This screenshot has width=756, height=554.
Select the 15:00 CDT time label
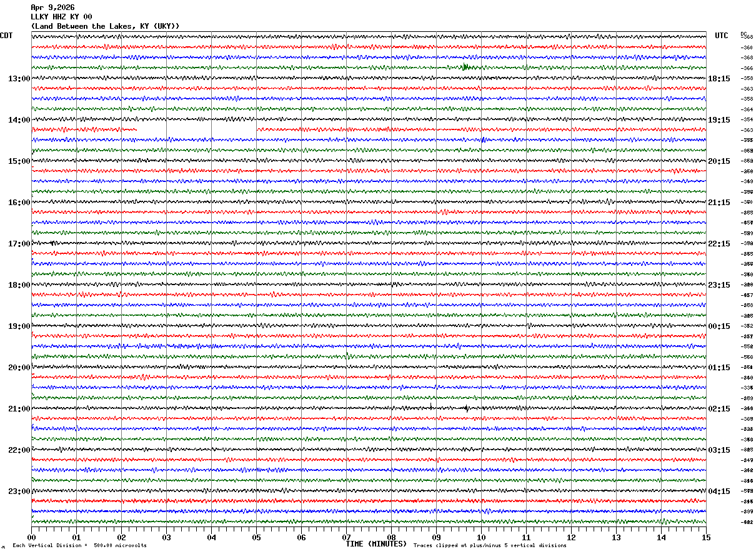click(19, 161)
